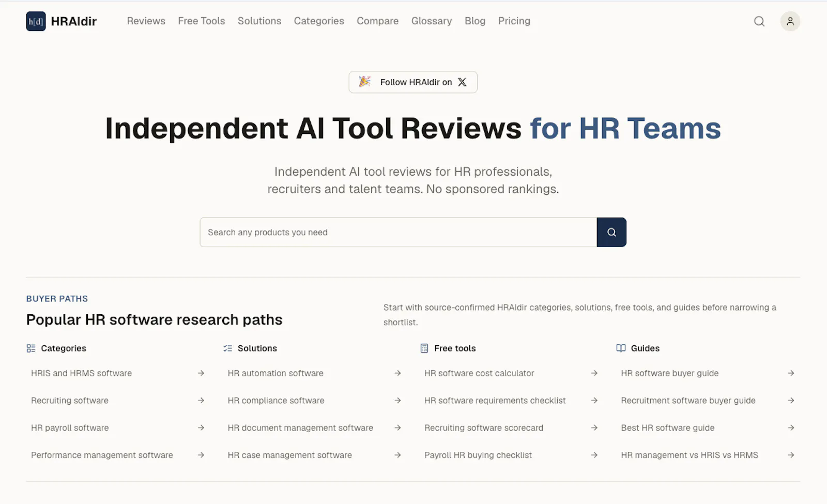This screenshot has height=504, width=827.
Task: Click the Guides column heading
Action: 645,348
